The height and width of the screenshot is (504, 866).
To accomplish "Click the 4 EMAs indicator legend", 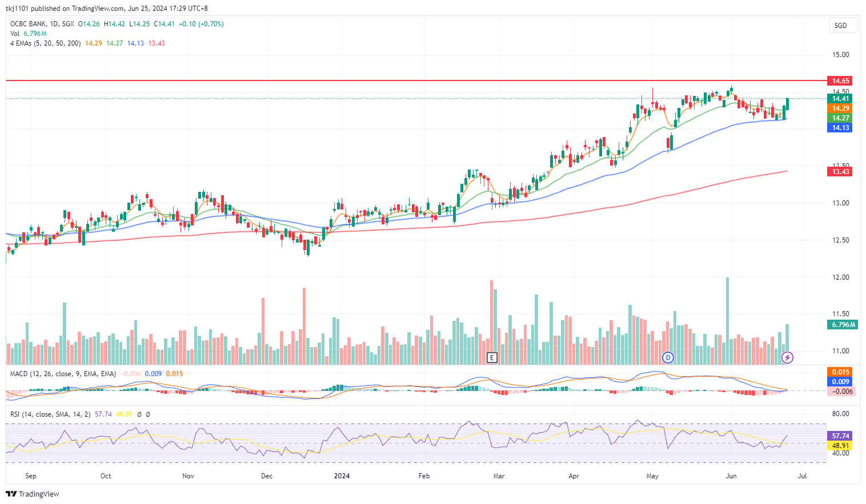I will pos(45,43).
